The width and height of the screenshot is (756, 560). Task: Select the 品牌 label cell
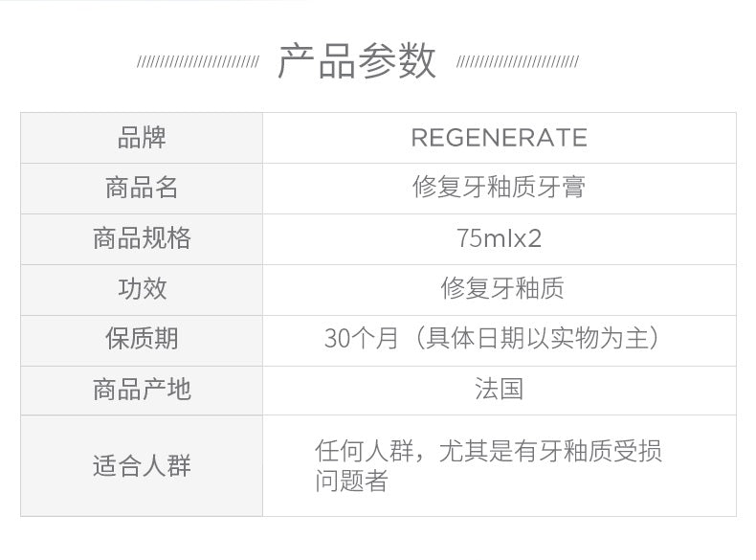[x=142, y=138]
